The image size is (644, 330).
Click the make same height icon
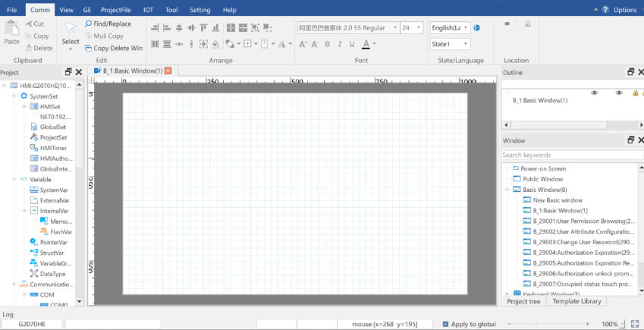click(243, 28)
